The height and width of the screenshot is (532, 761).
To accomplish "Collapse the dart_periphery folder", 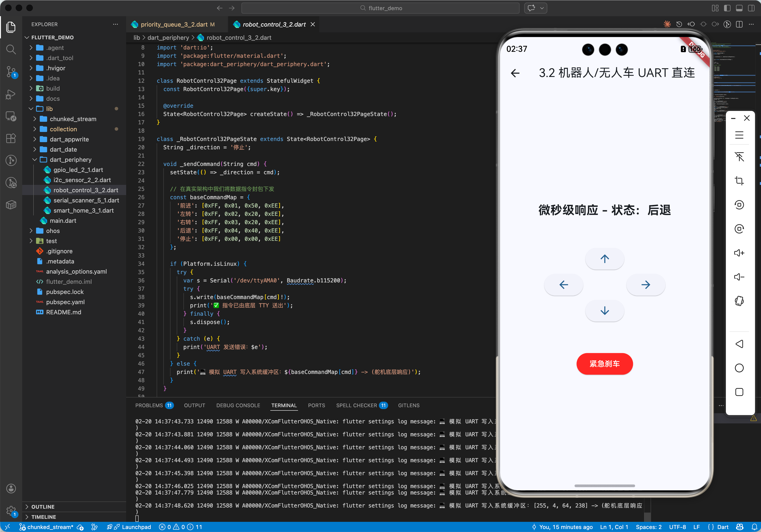I will (x=70, y=159).
